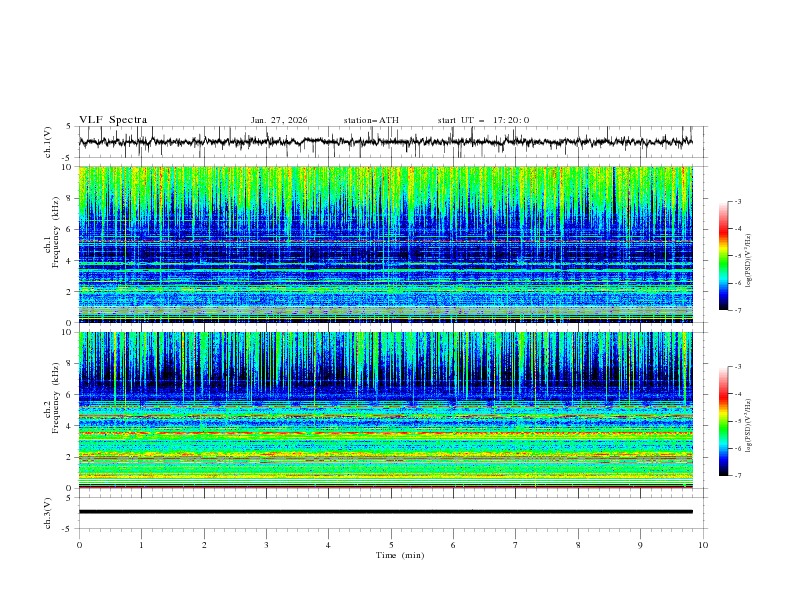Click tick label 7 on the Time axis
This screenshot has width=792, height=612.
[516, 545]
